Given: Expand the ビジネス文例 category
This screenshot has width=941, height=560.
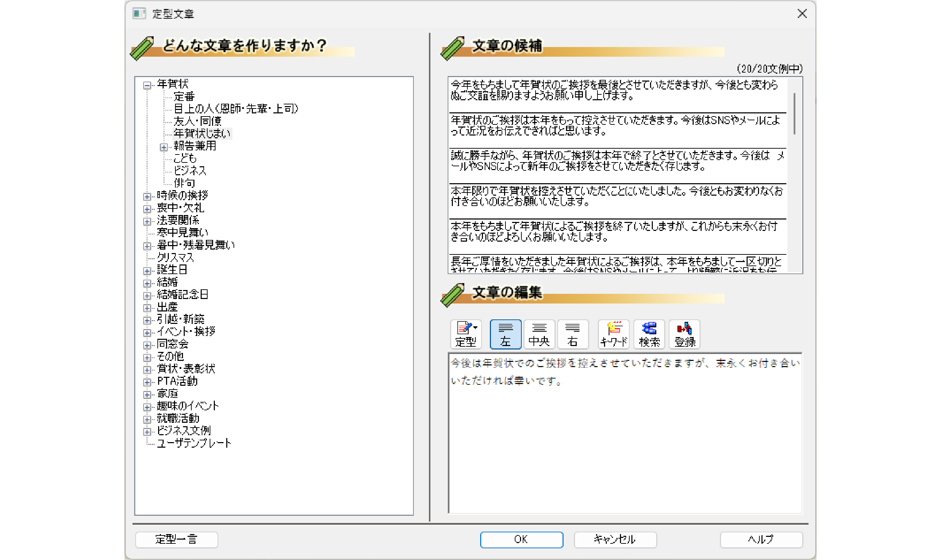Looking at the screenshot, I should coord(147,432).
